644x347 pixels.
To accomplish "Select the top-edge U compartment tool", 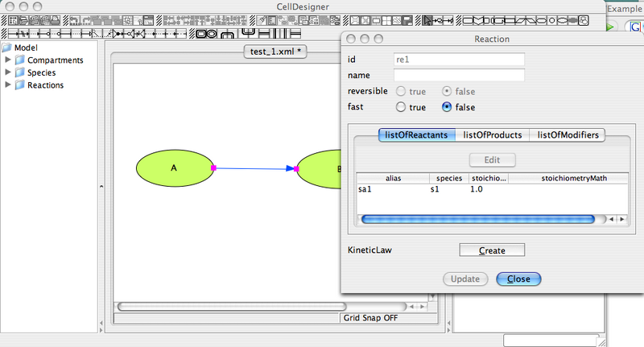I will [x=249, y=33].
